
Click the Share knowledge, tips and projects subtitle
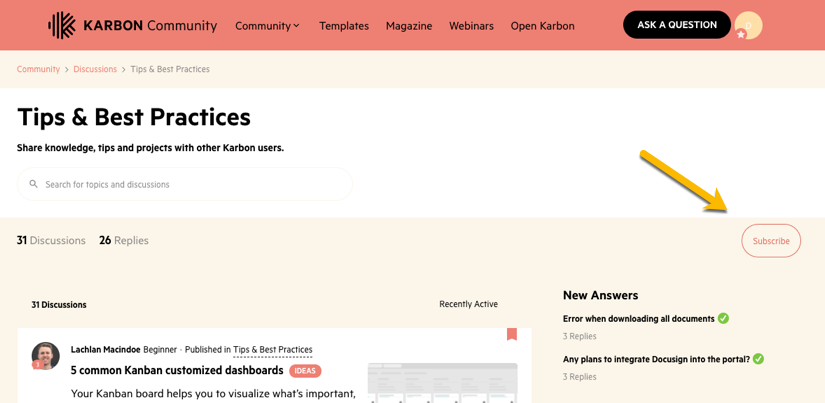(x=150, y=148)
